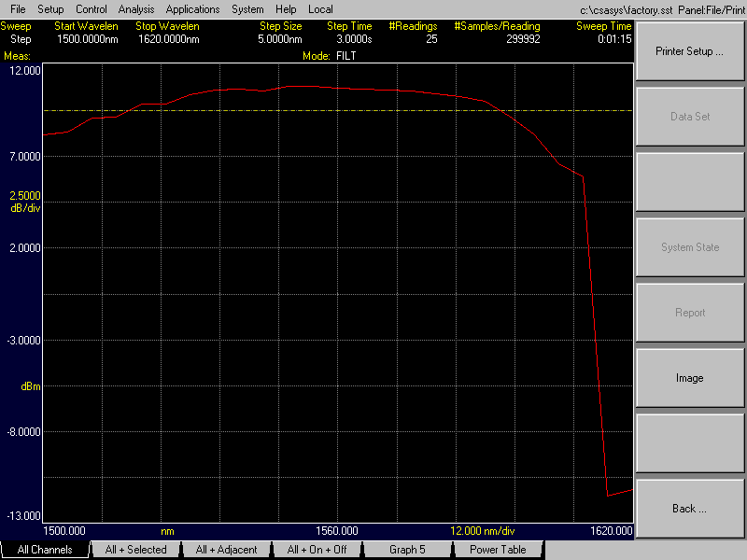Open the Control menu

[x=91, y=8]
